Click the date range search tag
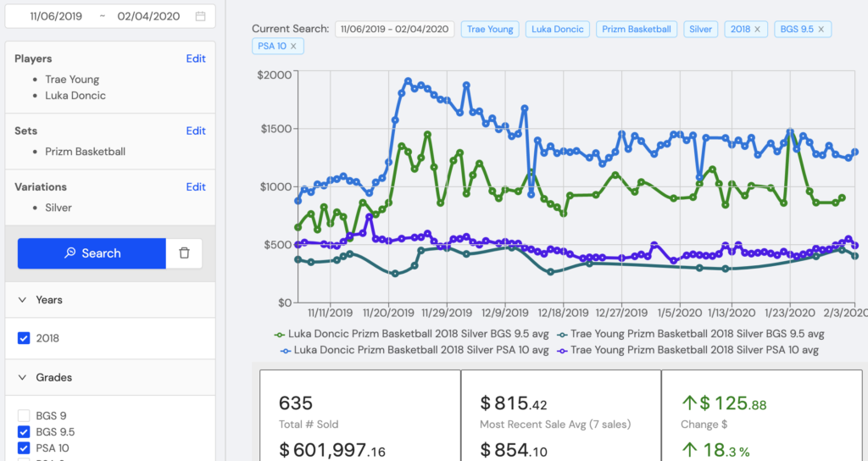868x461 pixels. pos(395,30)
